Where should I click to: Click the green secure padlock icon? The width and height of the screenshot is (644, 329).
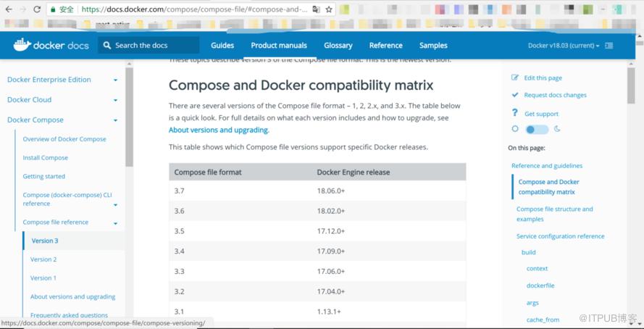point(53,9)
